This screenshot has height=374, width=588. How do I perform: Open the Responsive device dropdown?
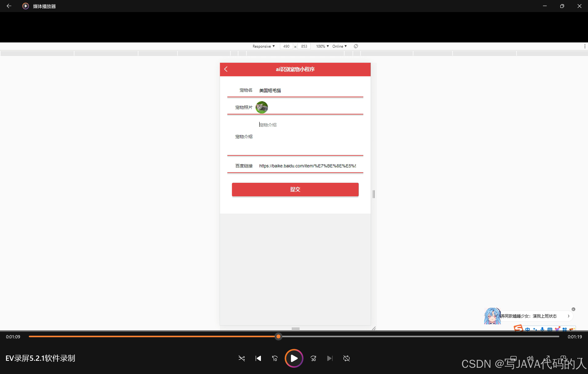[264, 46]
